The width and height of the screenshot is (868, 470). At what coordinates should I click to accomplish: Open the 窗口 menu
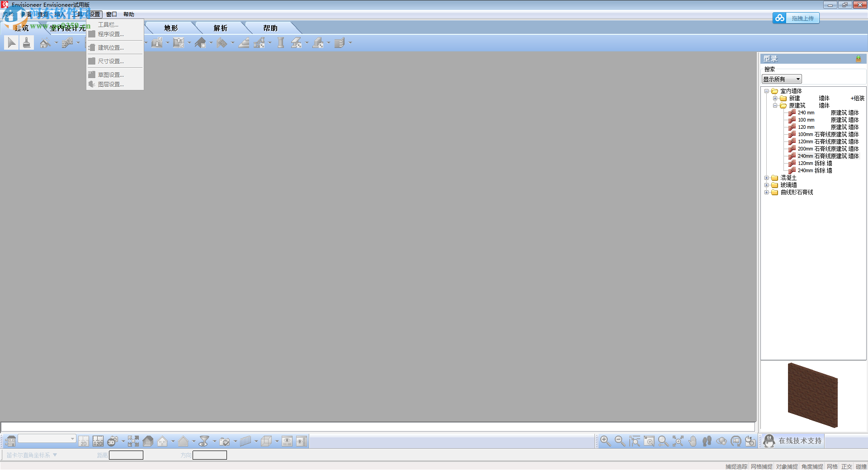112,14
